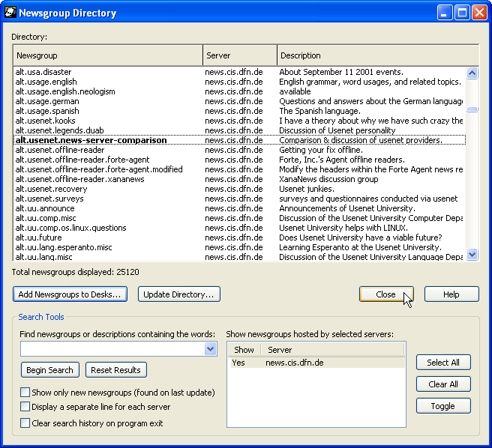Click the Toggle servers button

[443, 406]
